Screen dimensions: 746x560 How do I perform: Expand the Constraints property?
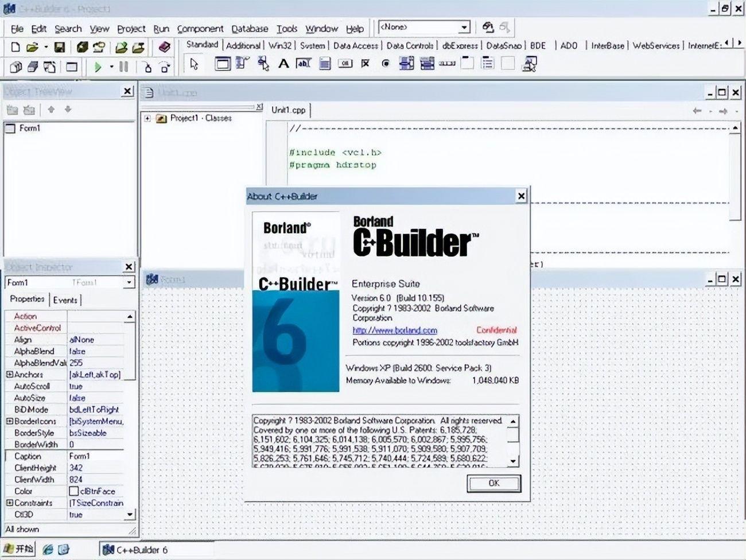tap(9, 503)
